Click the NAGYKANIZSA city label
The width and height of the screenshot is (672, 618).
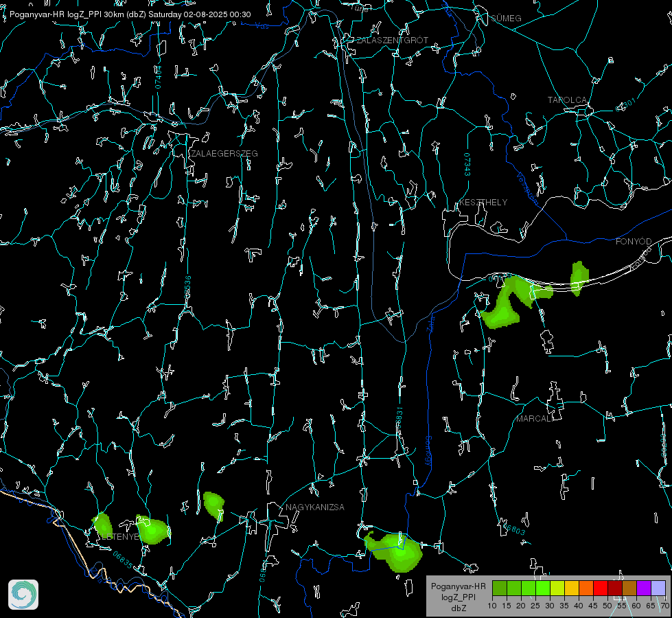(315, 507)
